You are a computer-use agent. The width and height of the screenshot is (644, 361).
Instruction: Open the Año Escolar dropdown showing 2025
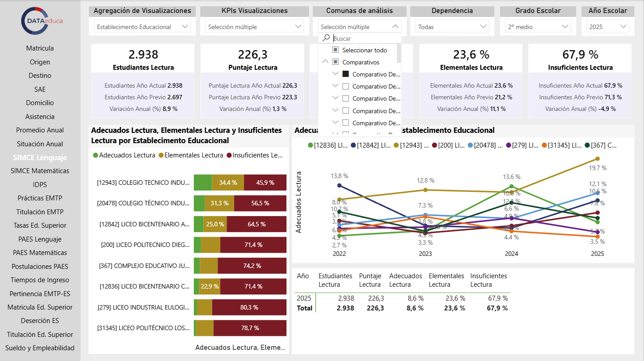(608, 27)
